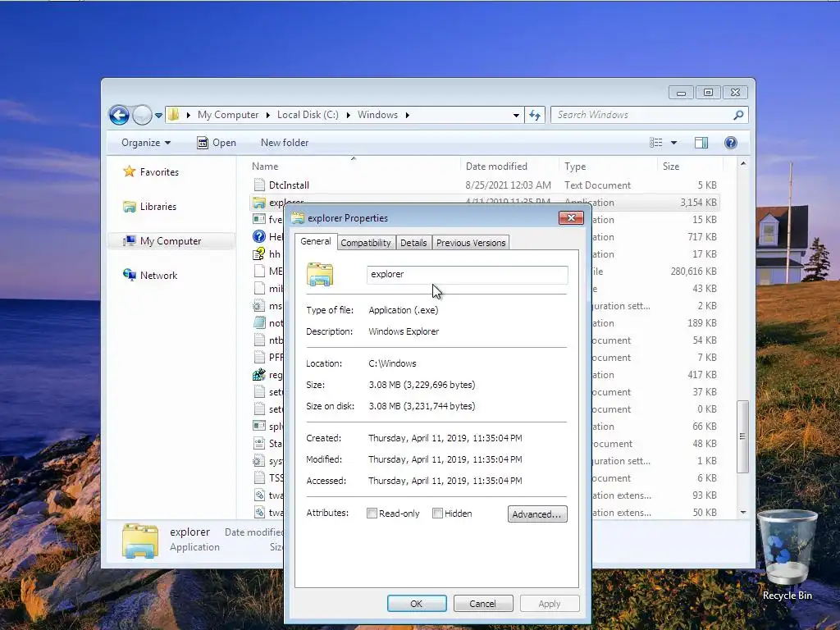The width and height of the screenshot is (840, 630).
Task: Expand the arrow after Windows breadcrumb
Action: coord(407,115)
